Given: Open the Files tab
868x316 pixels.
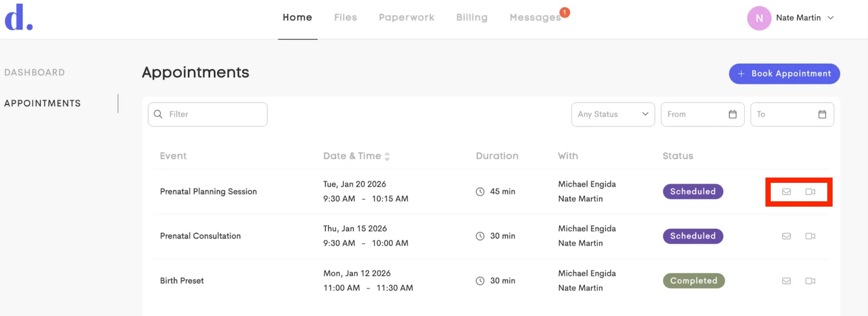Looking at the screenshot, I should pos(345,17).
